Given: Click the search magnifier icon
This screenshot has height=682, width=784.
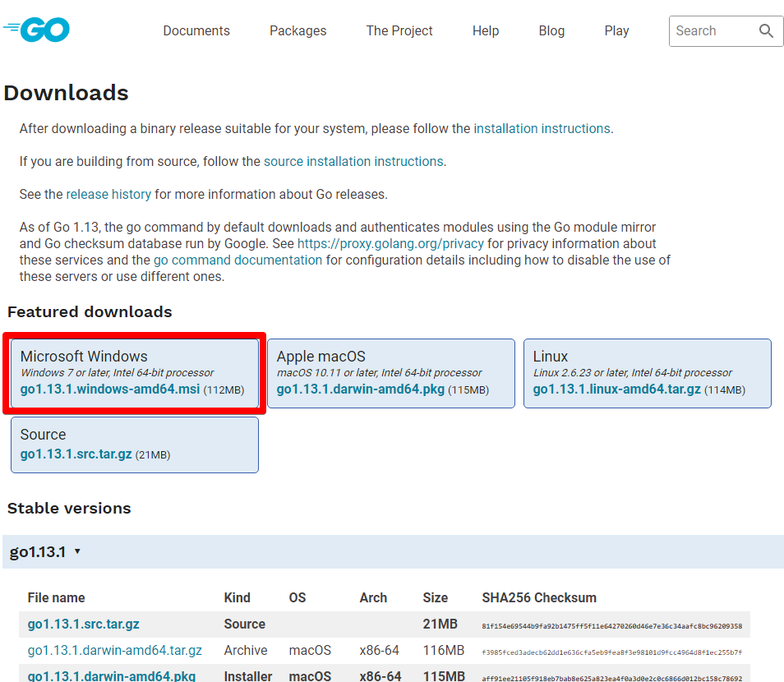Looking at the screenshot, I should click(766, 31).
